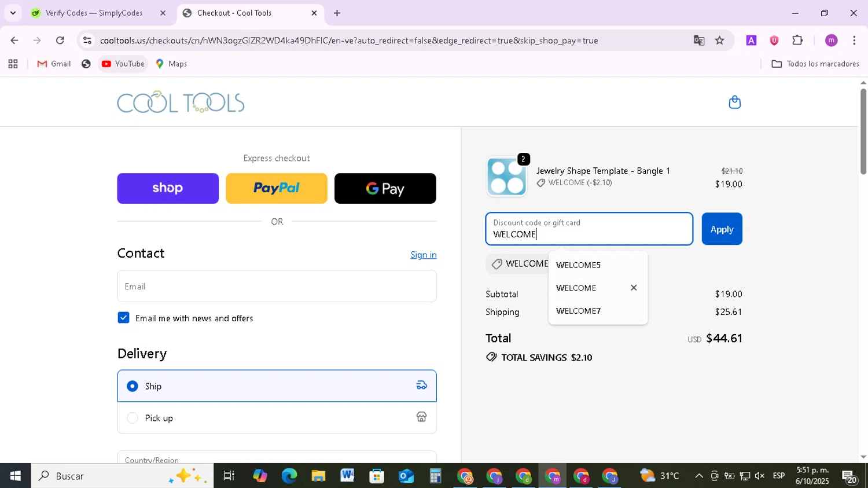Click the applied WELCOME discount tag

[x=518, y=264]
